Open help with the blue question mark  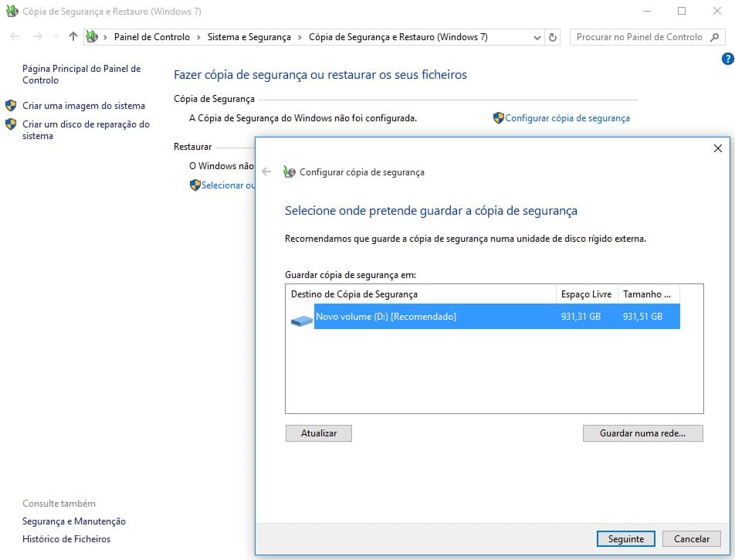pos(728,59)
